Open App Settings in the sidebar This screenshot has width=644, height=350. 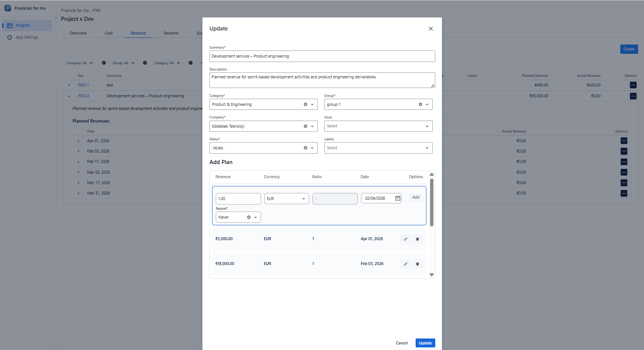pos(27,37)
